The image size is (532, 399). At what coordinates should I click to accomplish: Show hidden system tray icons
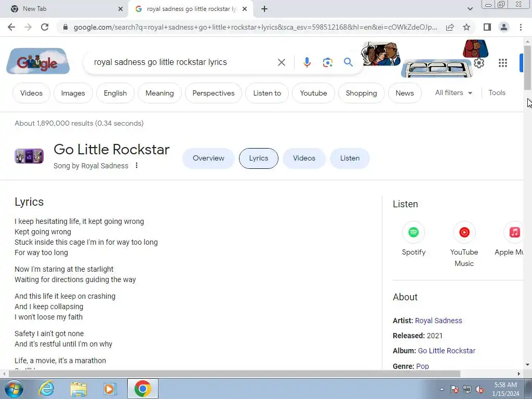tap(442, 389)
